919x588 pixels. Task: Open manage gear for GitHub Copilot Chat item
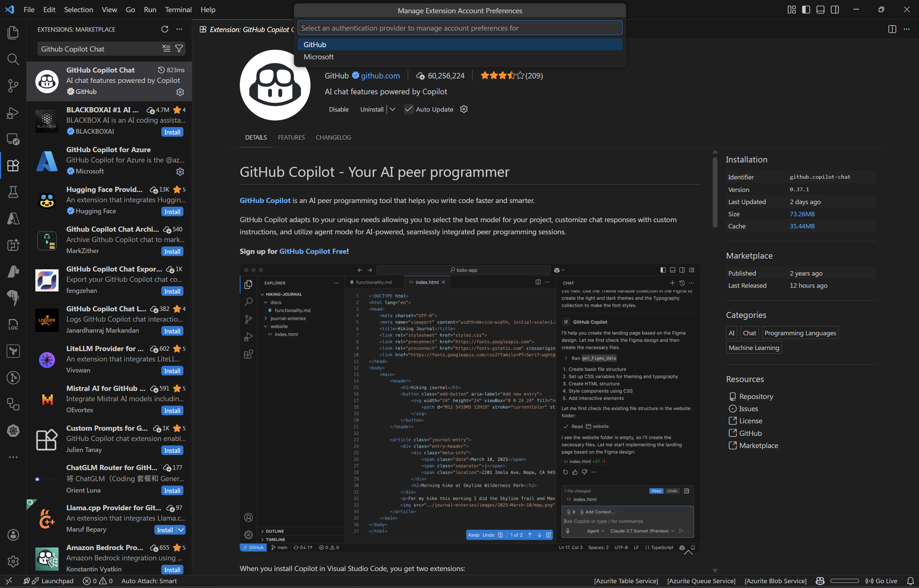[180, 92]
